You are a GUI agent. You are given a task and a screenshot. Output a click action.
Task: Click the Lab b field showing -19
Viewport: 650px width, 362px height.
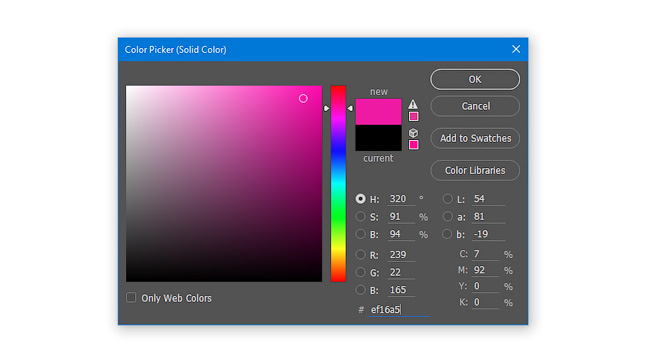click(x=488, y=234)
